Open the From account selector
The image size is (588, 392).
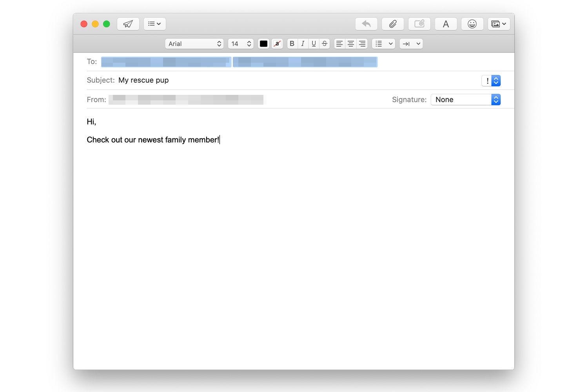tap(187, 100)
